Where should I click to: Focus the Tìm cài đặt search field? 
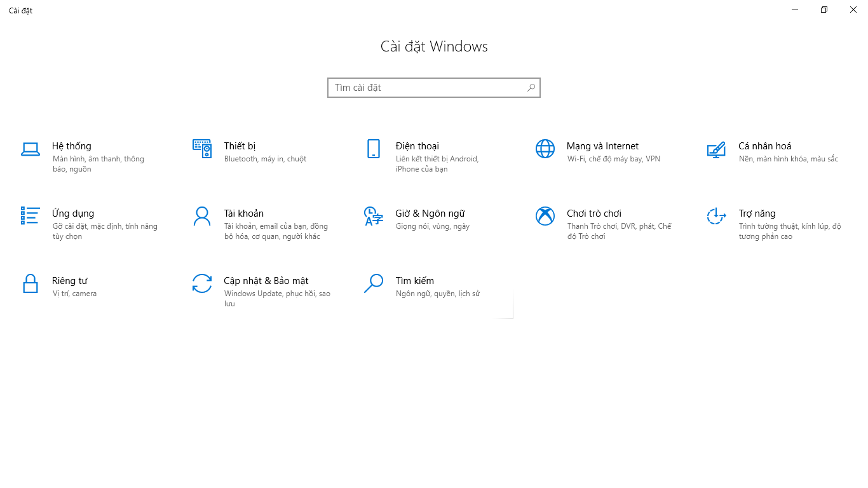pyautogui.click(x=434, y=88)
